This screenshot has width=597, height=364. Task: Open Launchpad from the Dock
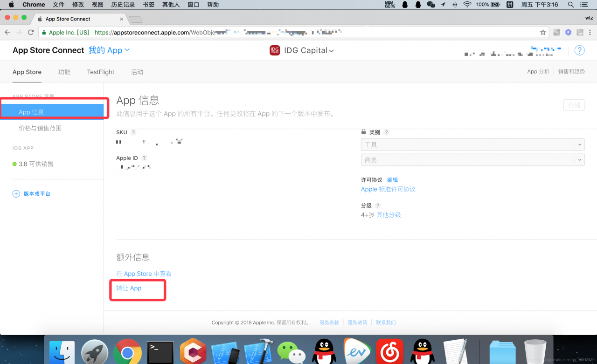coord(95,353)
